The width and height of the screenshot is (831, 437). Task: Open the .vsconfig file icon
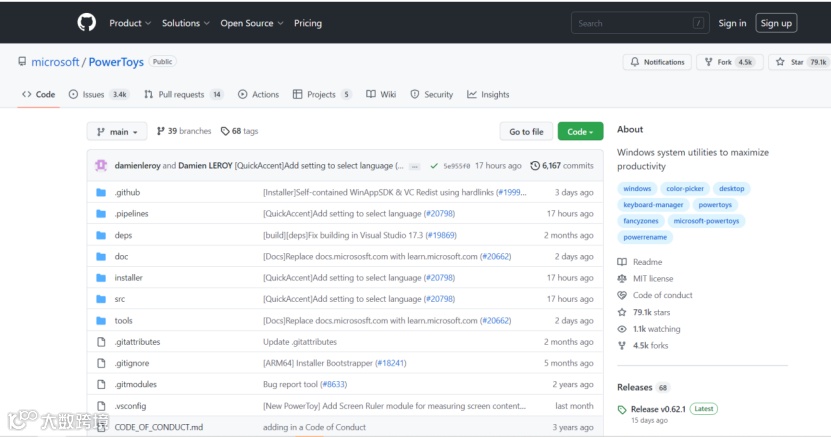tap(101, 406)
